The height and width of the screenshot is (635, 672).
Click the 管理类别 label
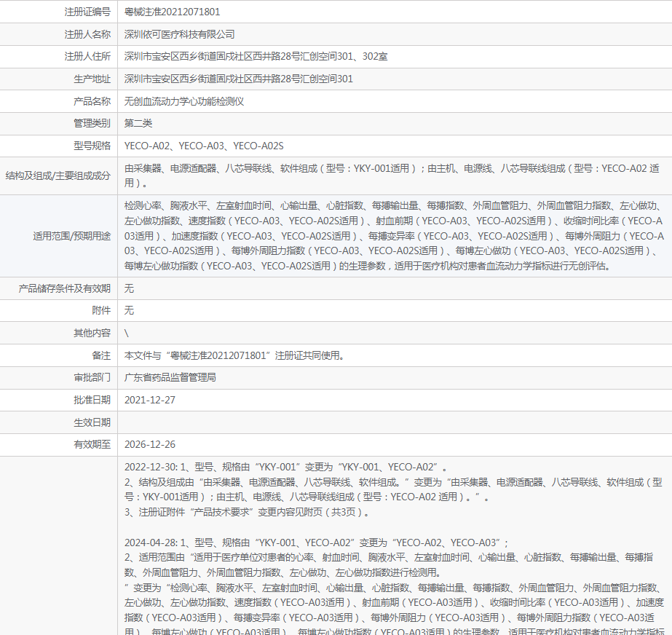tap(92, 124)
